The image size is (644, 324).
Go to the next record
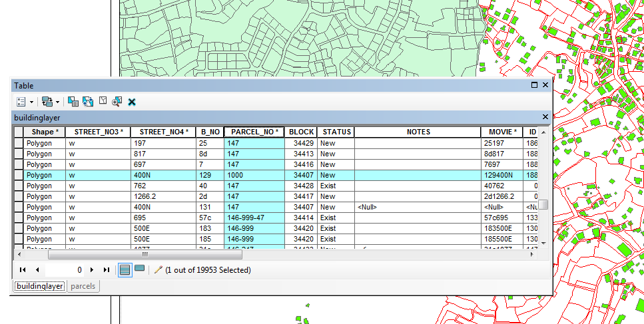click(x=92, y=270)
